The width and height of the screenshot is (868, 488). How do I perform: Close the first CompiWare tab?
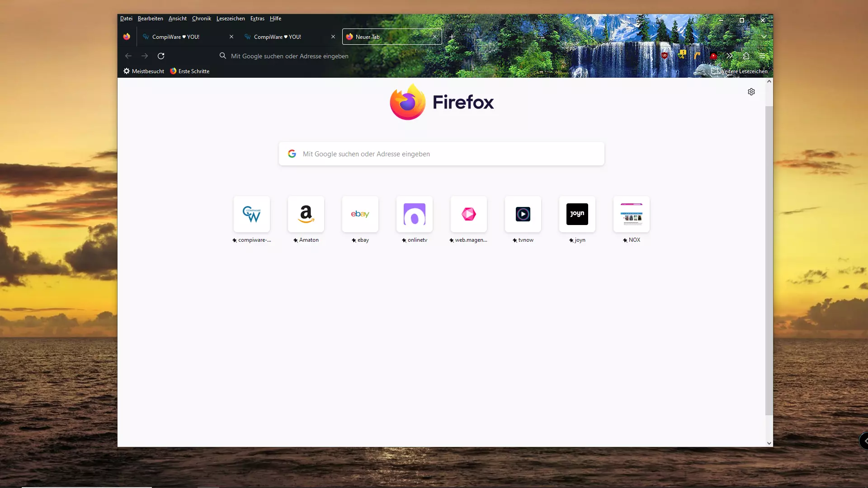tap(231, 37)
